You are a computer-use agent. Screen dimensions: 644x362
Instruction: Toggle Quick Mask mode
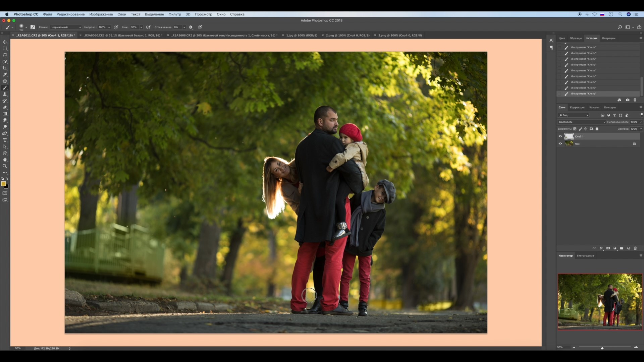coord(5,193)
